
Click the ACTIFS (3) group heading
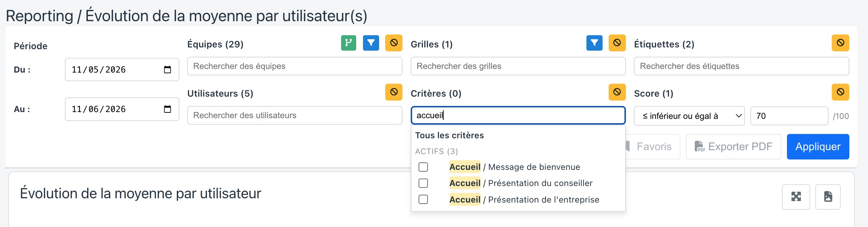coord(437,152)
